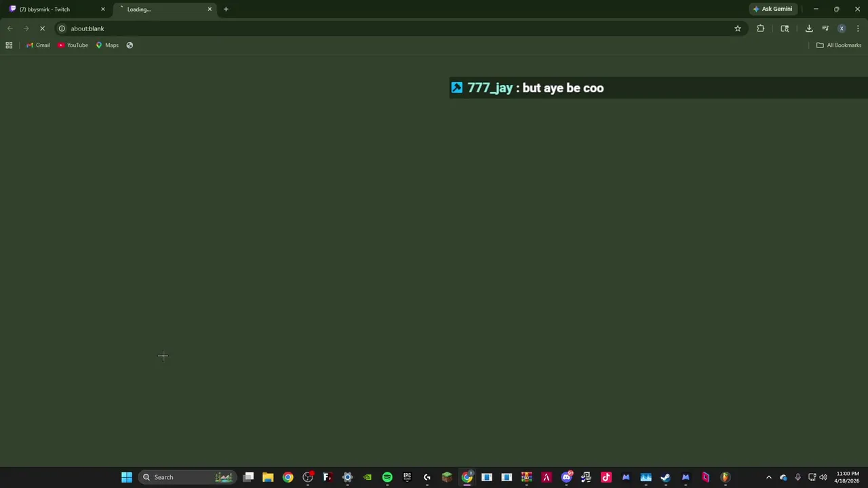The width and height of the screenshot is (868, 488).
Task: Click the 777_jay username in chat overlay
Action: (490, 88)
